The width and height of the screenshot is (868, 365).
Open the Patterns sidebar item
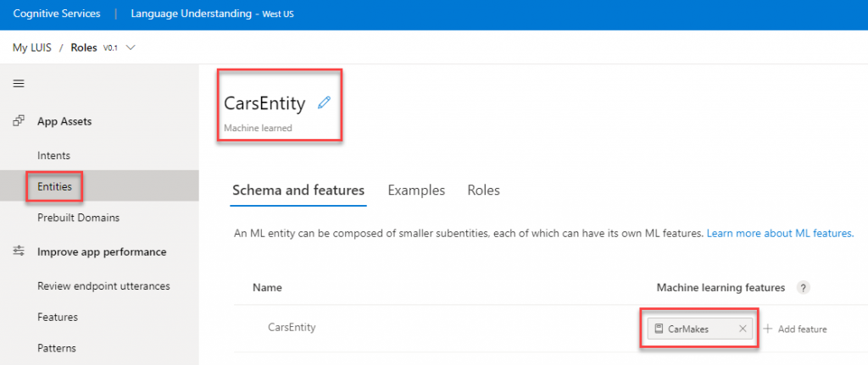pyautogui.click(x=57, y=348)
